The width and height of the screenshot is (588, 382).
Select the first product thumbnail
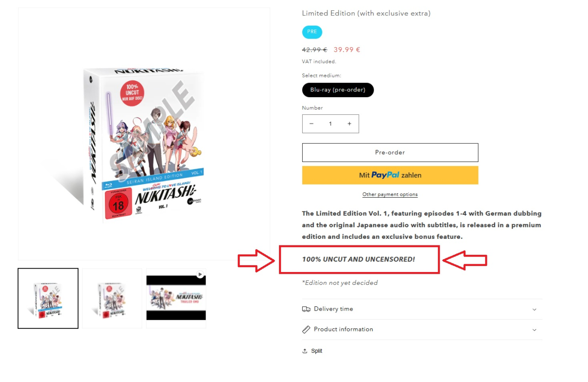point(48,298)
